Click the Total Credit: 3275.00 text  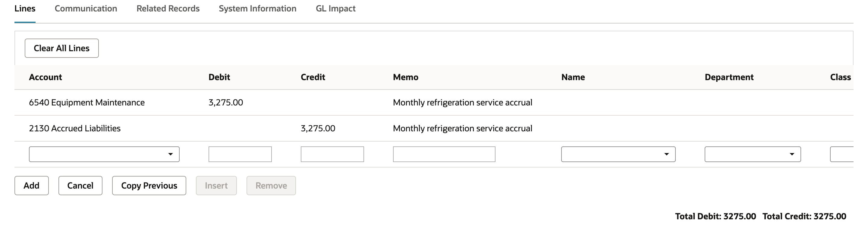click(x=804, y=216)
